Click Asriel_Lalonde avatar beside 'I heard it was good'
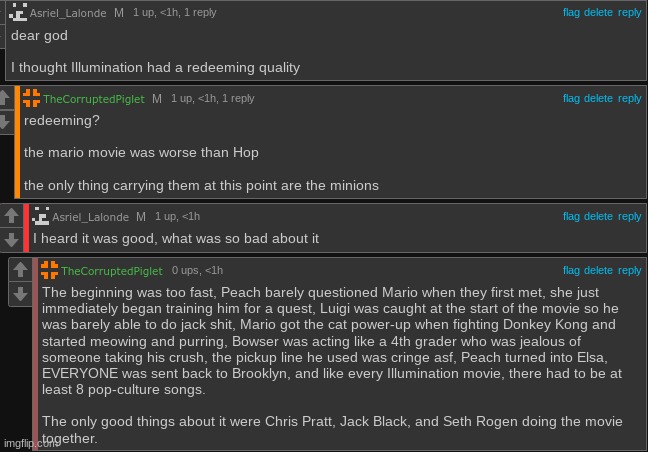Viewport: 648px width, 452px height. (x=40, y=216)
